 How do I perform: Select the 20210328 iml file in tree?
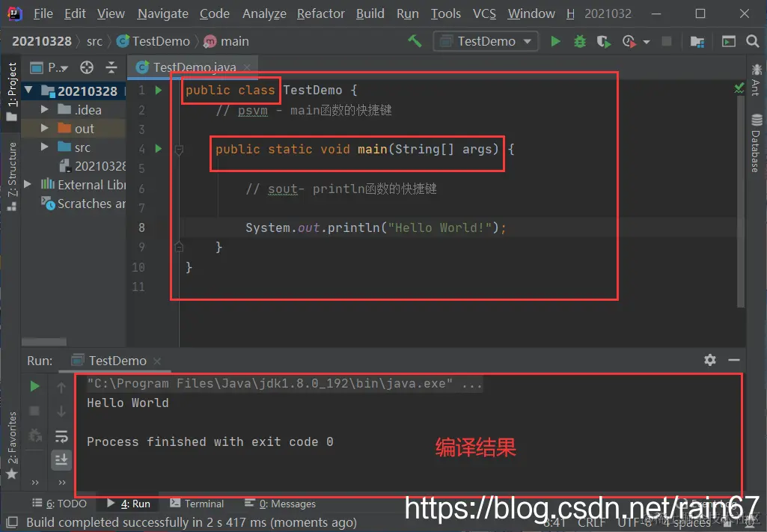coord(93,166)
